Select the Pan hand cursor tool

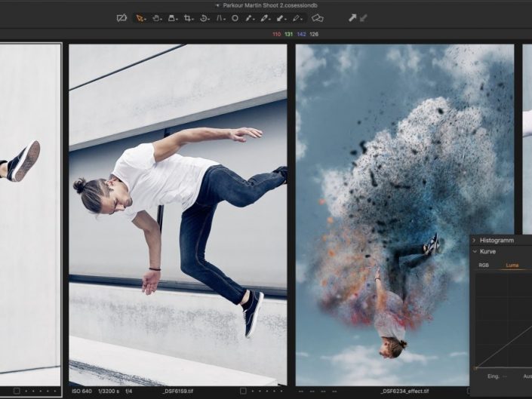156,18
